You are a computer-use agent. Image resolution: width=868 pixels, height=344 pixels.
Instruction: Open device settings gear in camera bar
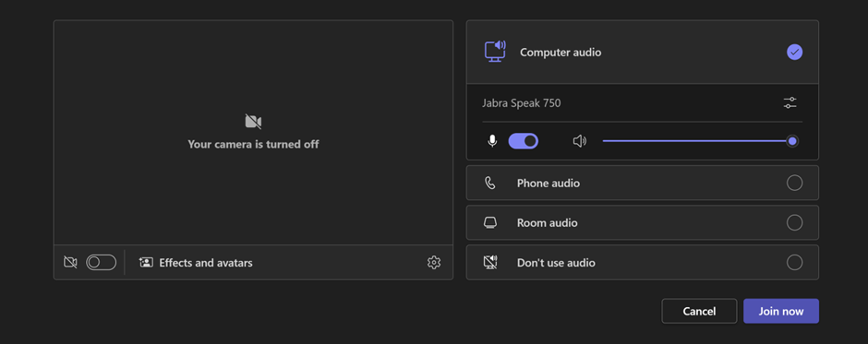(x=434, y=263)
